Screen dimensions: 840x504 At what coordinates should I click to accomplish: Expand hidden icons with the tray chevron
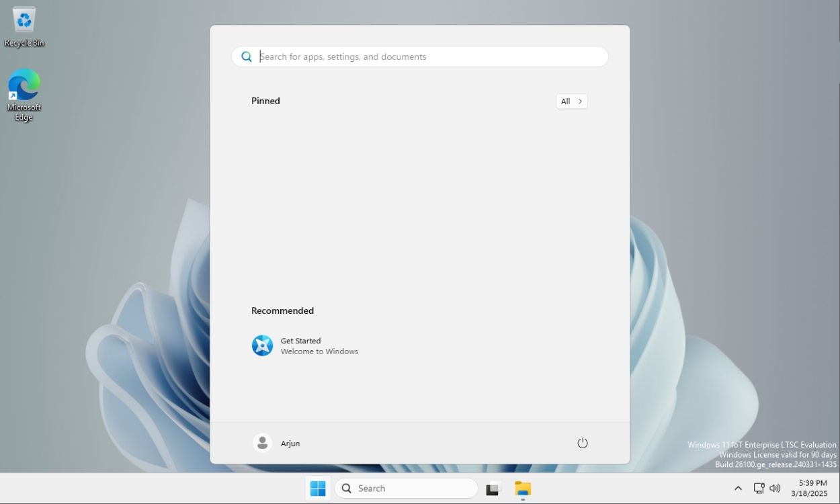pos(738,488)
